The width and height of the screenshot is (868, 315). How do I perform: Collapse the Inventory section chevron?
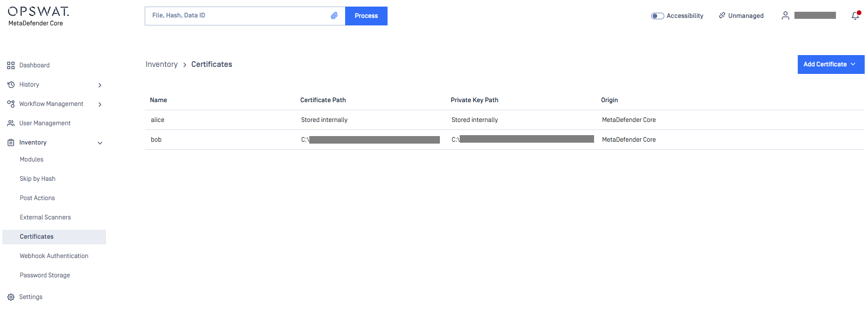pos(99,143)
